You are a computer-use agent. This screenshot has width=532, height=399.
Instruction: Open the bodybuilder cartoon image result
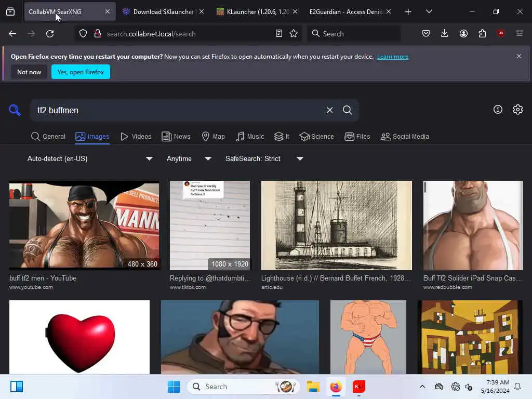pos(368,337)
